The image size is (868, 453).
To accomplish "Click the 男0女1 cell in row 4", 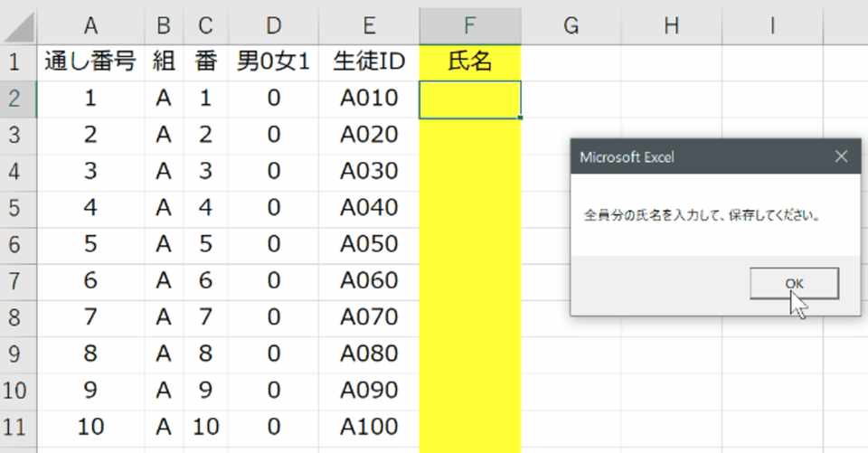I will [273, 172].
